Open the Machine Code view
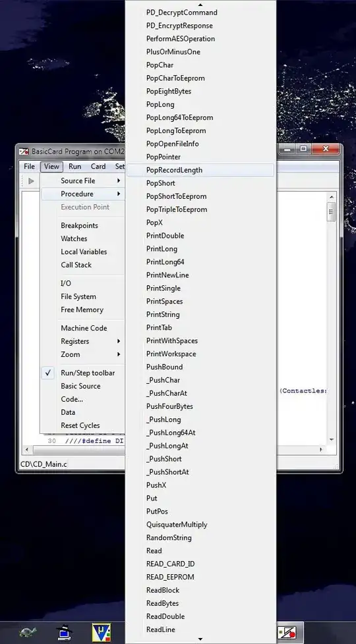Screen dimensions: 356x644 (x=84, y=328)
